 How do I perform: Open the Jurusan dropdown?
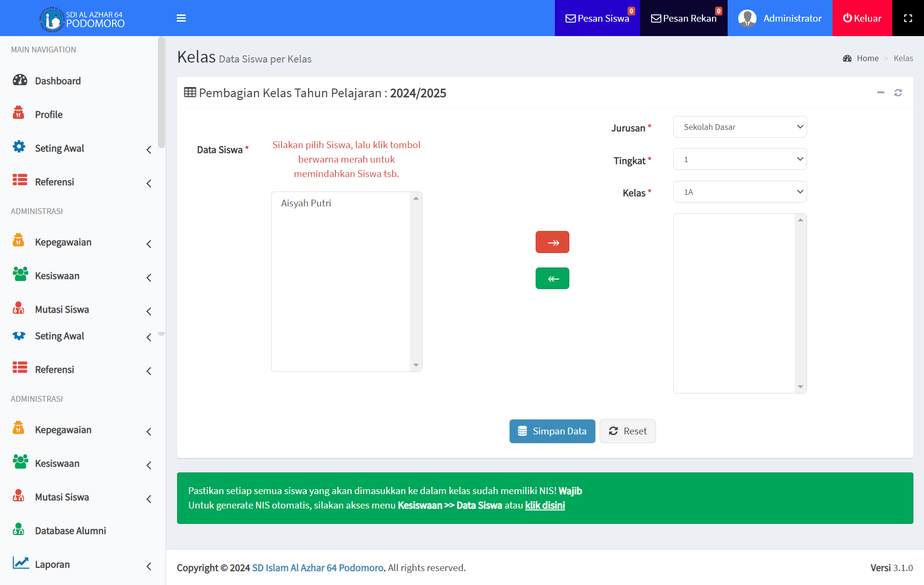click(740, 127)
